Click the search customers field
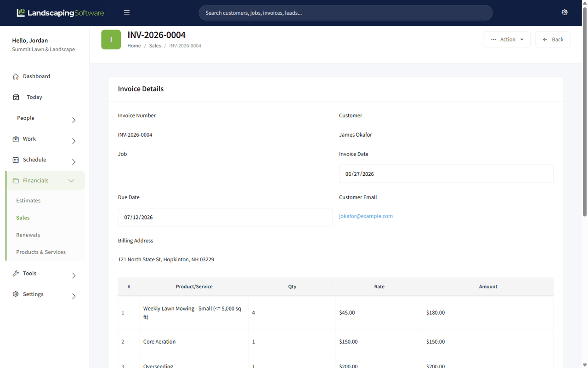This screenshot has width=588, height=368. click(x=345, y=13)
